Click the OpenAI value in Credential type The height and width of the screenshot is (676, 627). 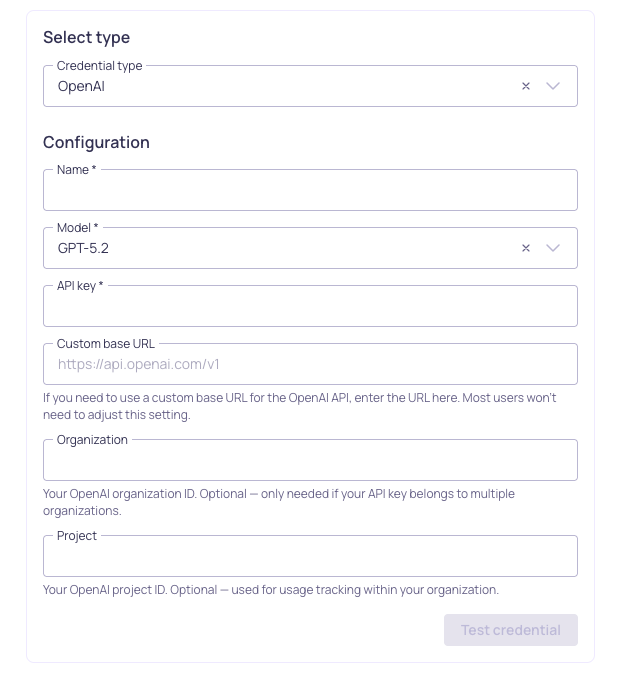click(81, 87)
